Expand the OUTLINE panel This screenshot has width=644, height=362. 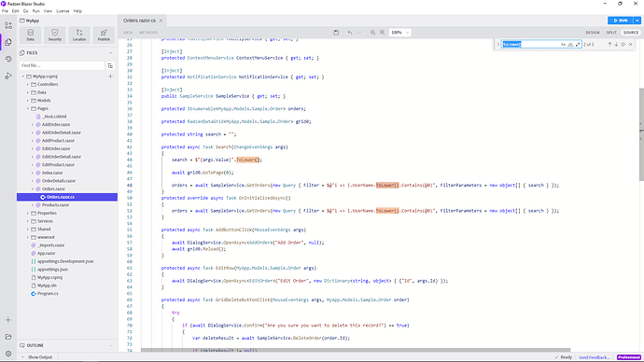point(66,345)
